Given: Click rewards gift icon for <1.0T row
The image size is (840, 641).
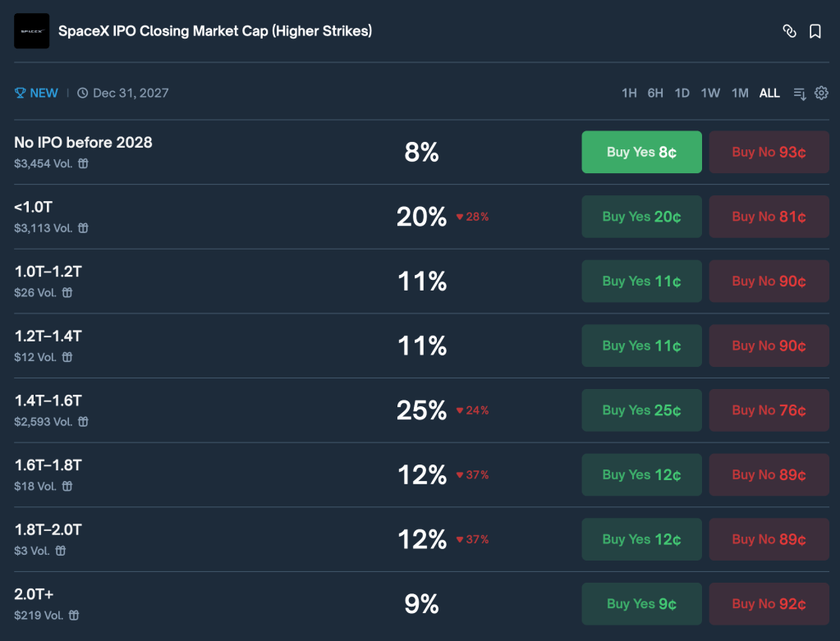Looking at the screenshot, I should (83, 228).
